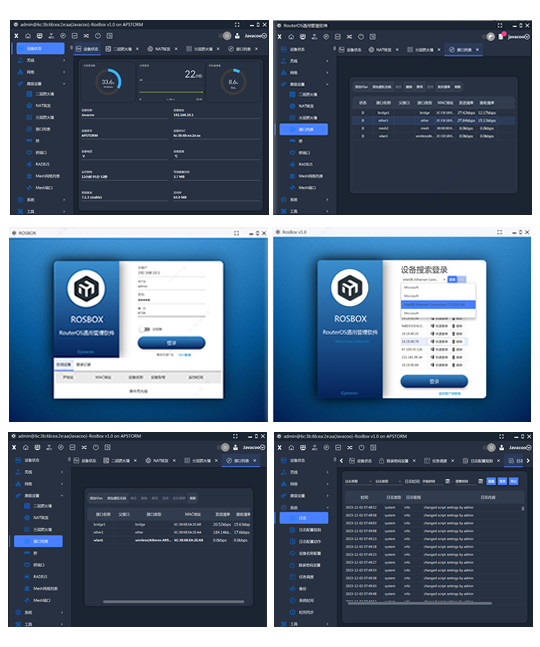Viewport: 540px width, 647px height.
Task: Click power icon in system log window toolbar
Action: coord(361,448)
